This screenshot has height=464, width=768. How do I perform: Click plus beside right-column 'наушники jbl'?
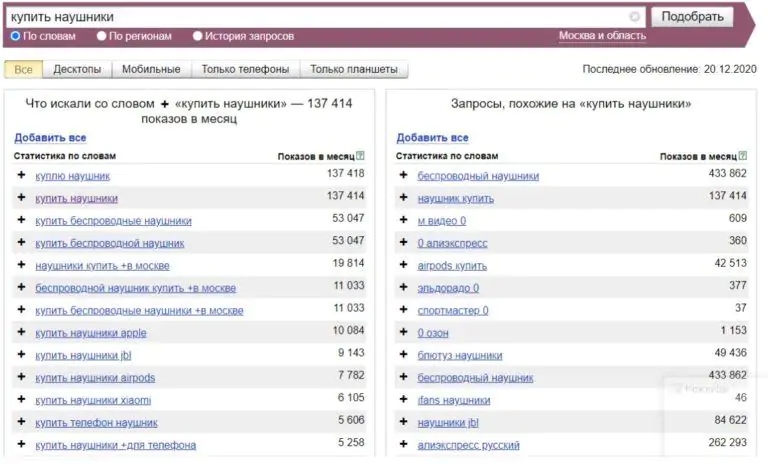click(x=403, y=421)
